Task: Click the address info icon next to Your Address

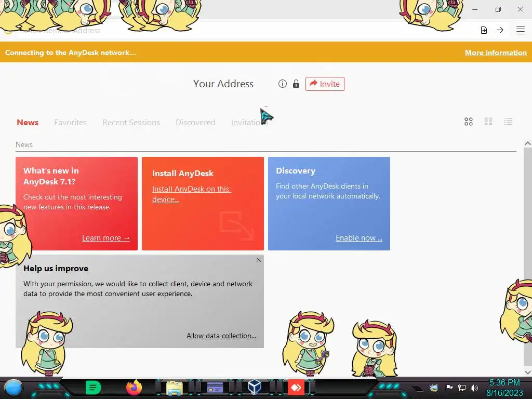Action: click(x=282, y=84)
